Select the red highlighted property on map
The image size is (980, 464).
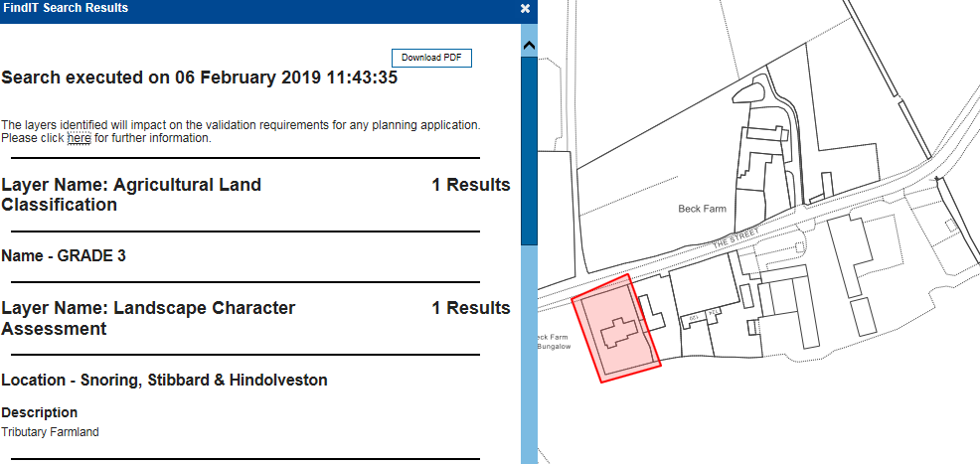pos(617,327)
